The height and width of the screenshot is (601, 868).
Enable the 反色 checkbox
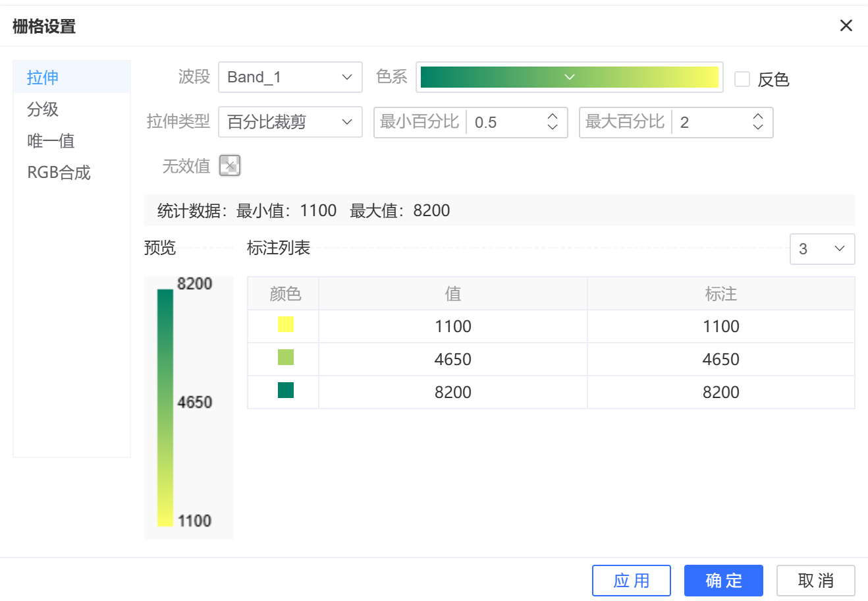[742, 79]
